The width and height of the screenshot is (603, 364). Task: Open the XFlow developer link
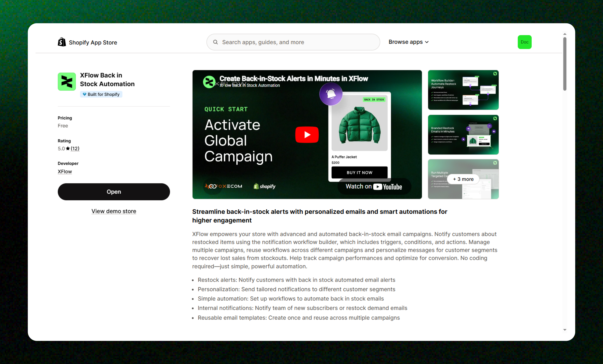tap(65, 171)
